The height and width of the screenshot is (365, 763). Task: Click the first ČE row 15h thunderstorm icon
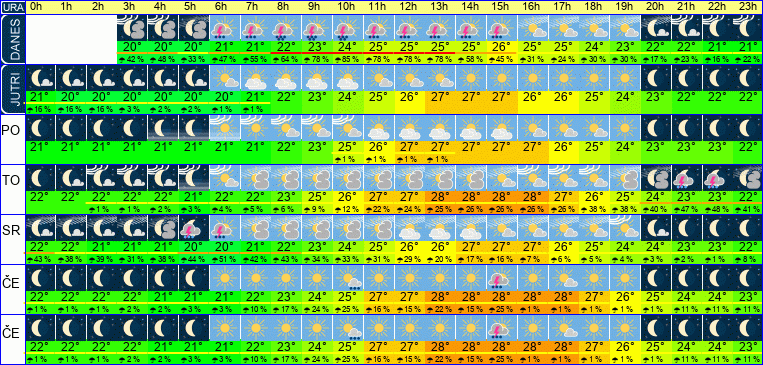501,277
